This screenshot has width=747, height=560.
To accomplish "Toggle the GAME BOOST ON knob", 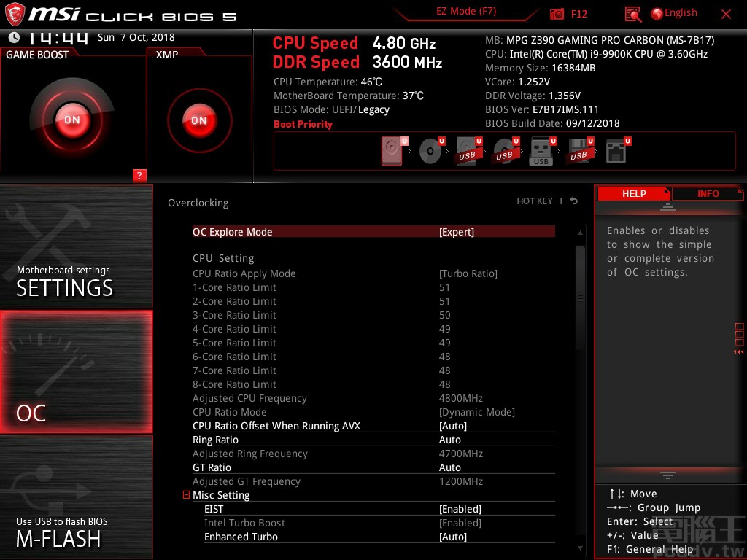I will [x=72, y=120].
